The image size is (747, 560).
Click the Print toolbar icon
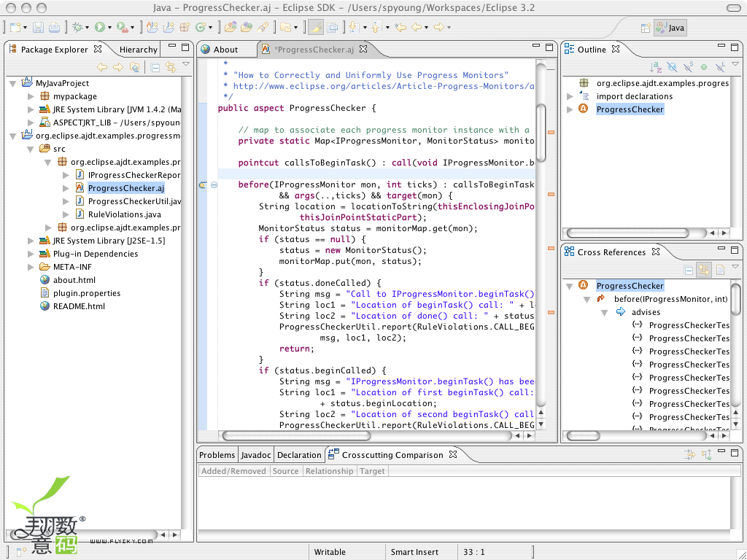[x=54, y=28]
